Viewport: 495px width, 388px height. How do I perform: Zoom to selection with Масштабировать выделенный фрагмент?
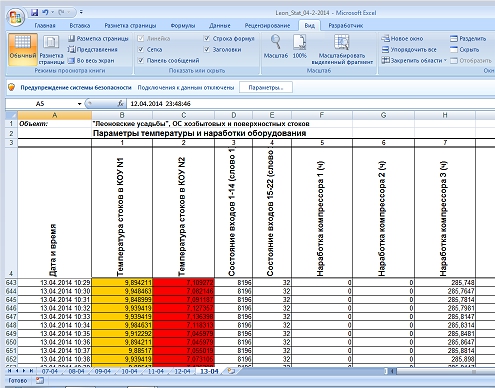point(342,49)
